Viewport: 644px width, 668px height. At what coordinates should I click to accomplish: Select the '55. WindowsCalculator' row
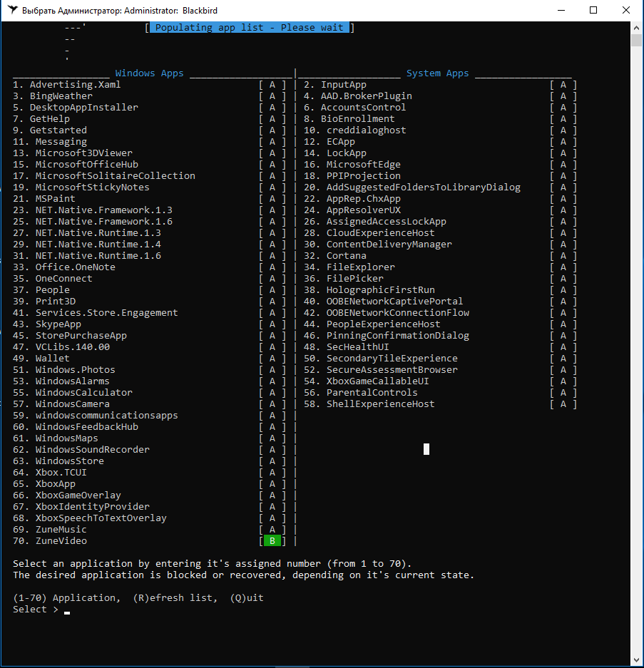[149, 392]
